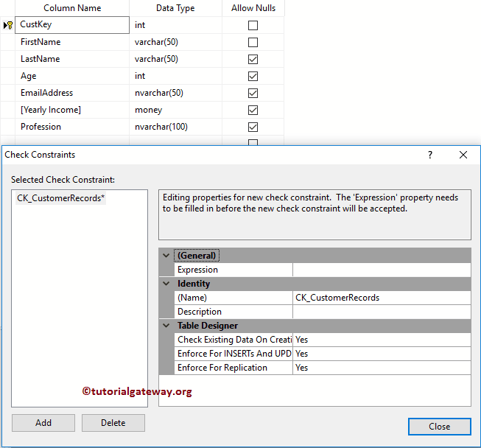Select the Description property label
This screenshot has height=448, width=481.
234,312
